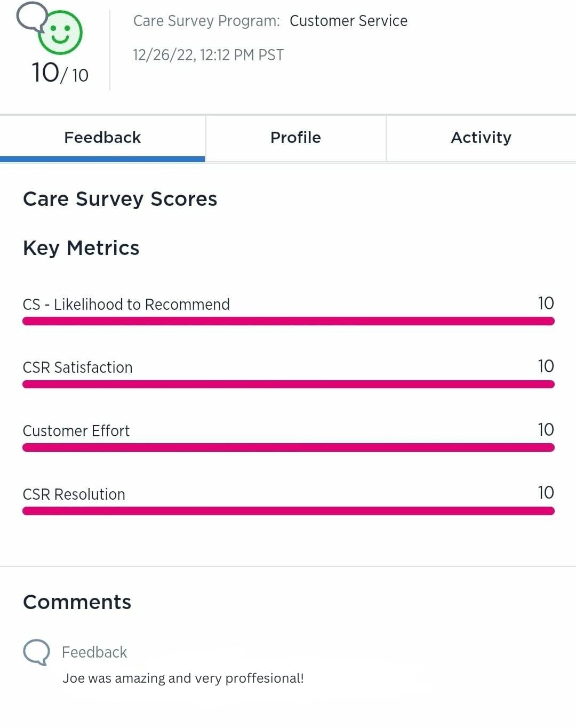Click the Care Survey Scores heading
Image resolution: width=576 pixels, height=728 pixels.
pyautogui.click(x=120, y=199)
